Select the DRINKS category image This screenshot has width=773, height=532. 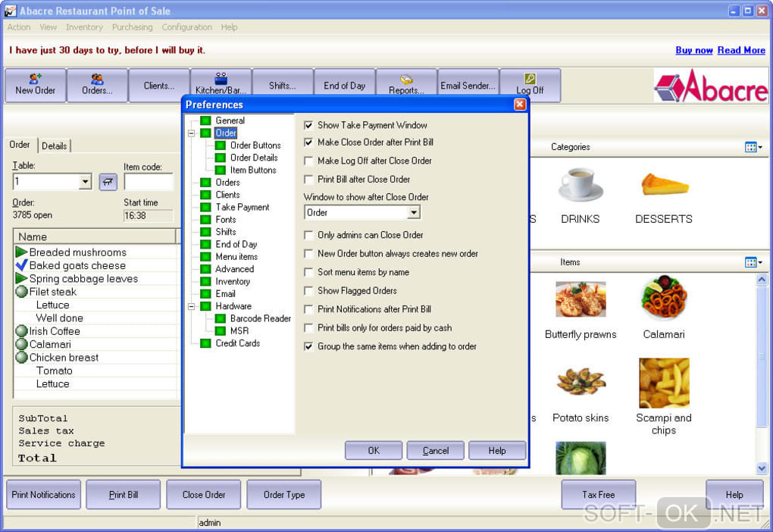(x=581, y=184)
